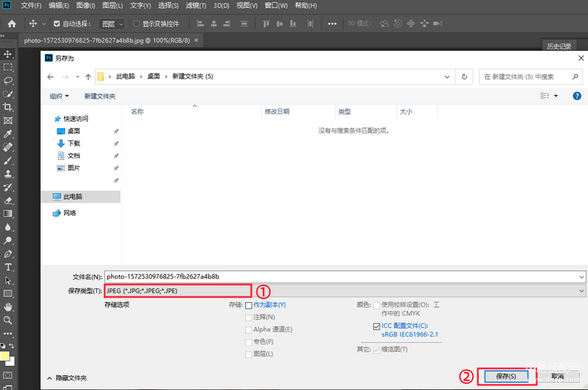Screen dimensions: 588x390
Task: Select the Zoom tool in the toolbar
Action: click(x=8, y=320)
